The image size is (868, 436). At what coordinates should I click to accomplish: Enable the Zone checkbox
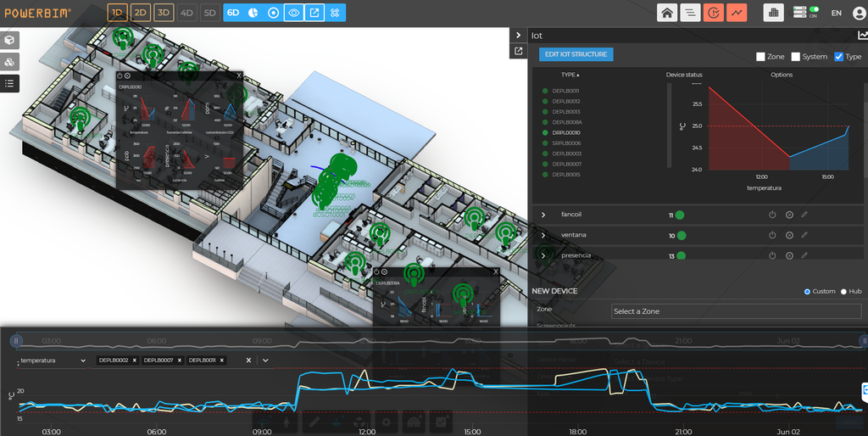click(x=760, y=57)
